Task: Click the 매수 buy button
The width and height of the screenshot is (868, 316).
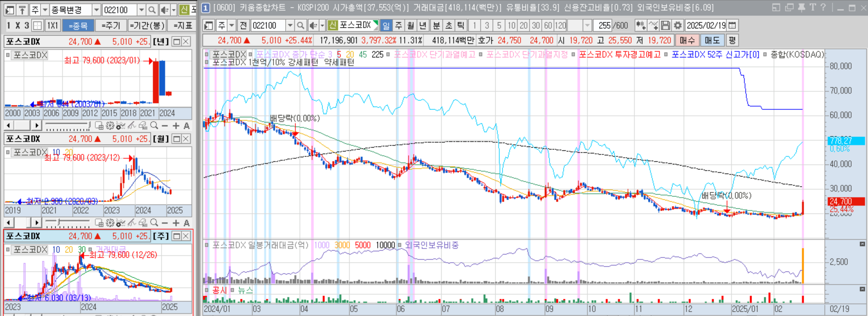Action: (687, 40)
